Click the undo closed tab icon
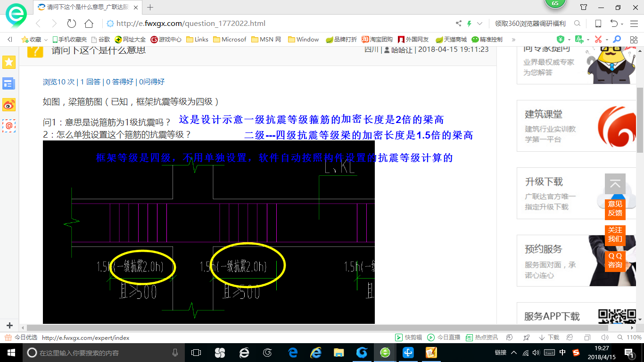Viewport: 644px width, 362px height. coord(614,24)
